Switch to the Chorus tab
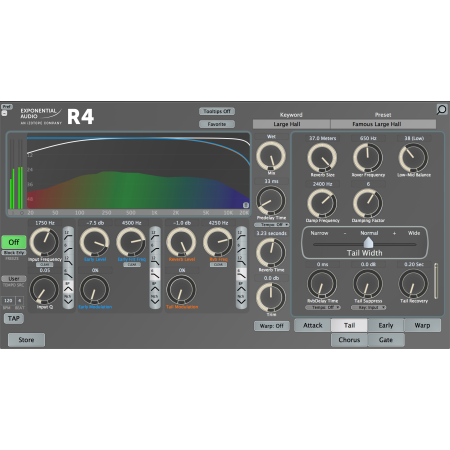The image size is (450, 450). pyautogui.click(x=349, y=340)
